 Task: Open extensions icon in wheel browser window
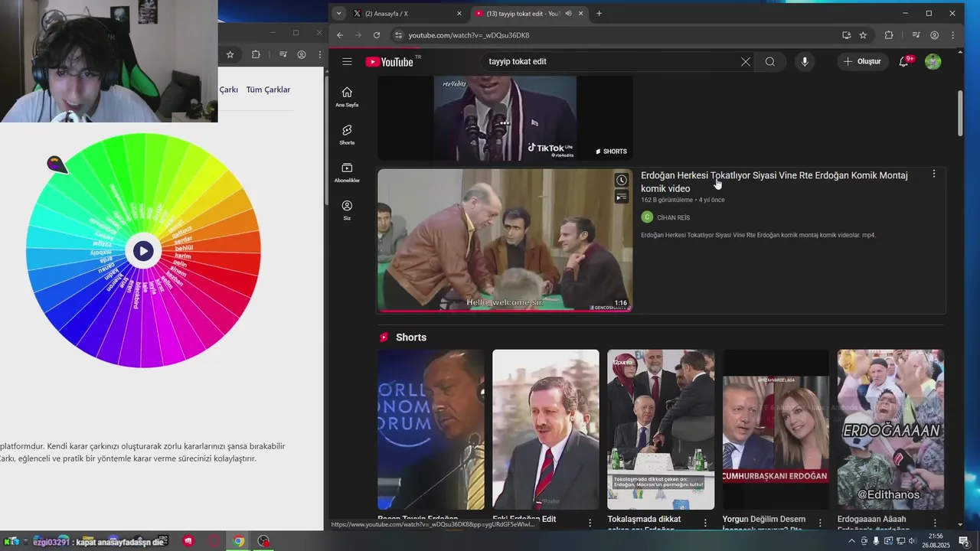coord(256,54)
